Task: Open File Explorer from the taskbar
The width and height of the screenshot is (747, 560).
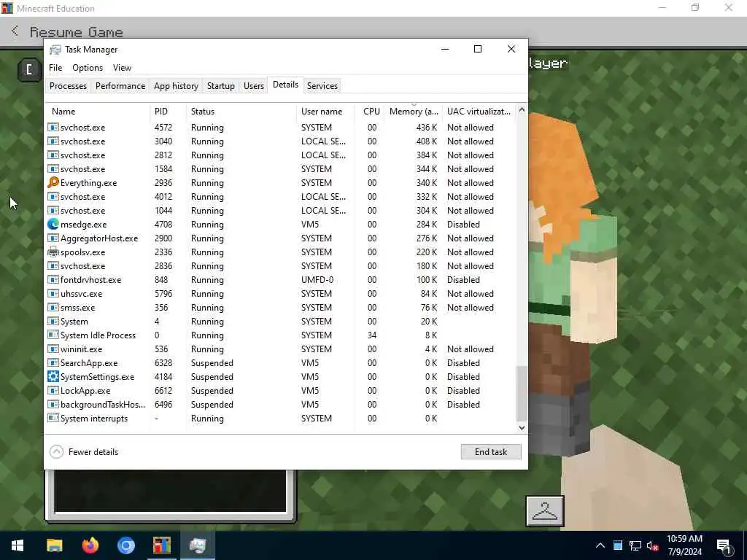Action: pyautogui.click(x=54, y=545)
